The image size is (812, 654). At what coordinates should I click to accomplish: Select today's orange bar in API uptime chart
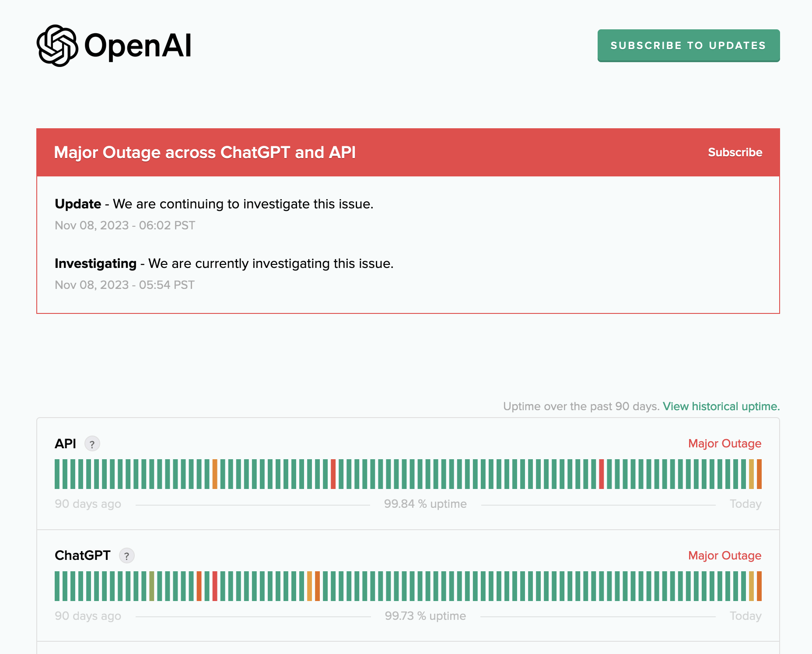[x=759, y=474]
